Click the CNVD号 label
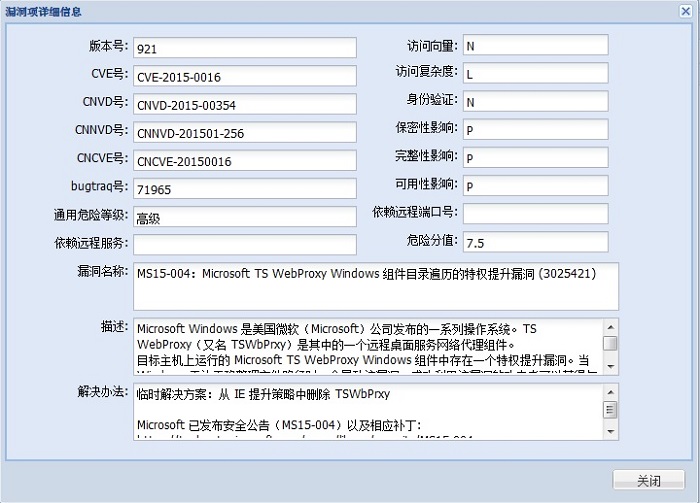The height and width of the screenshot is (503, 700). 105,102
